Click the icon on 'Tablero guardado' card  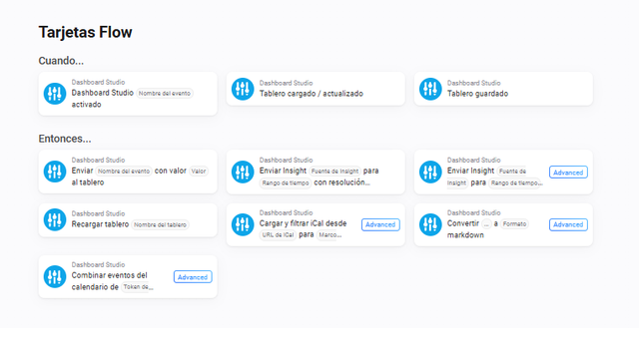pyautogui.click(x=430, y=89)
